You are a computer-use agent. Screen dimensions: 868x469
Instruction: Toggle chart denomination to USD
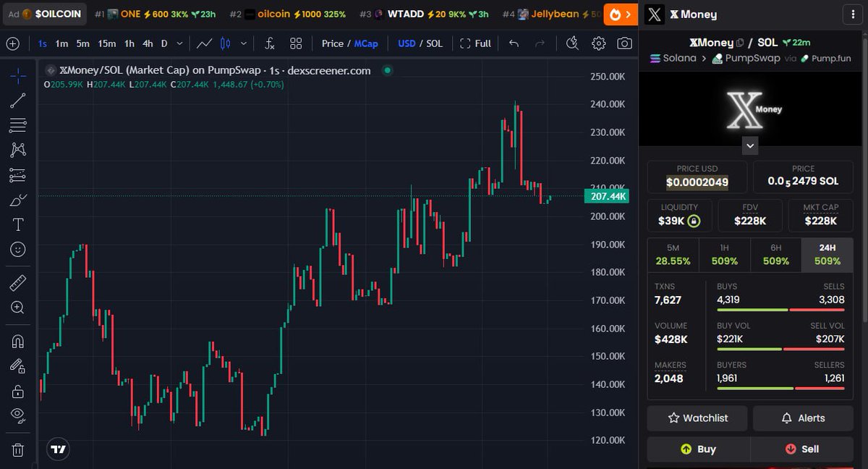tap(407, 43)
